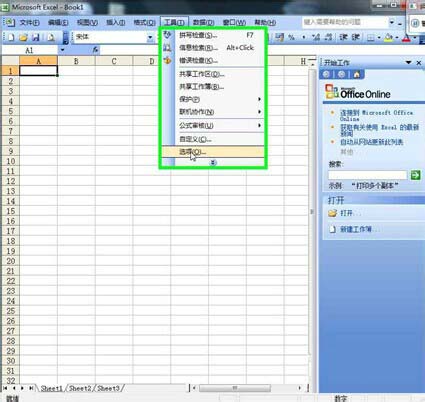Open the Name Box dropdown arrow

pyautogui.click(x=62, y=50)
